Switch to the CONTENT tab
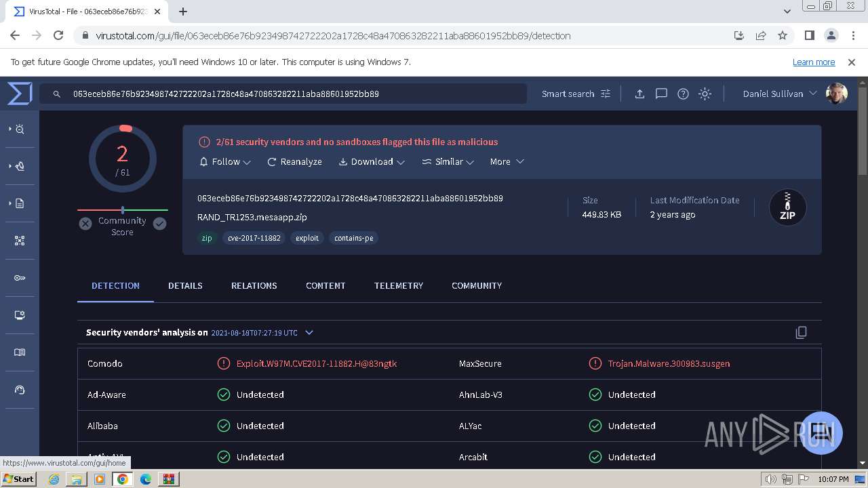 [325, 285]
